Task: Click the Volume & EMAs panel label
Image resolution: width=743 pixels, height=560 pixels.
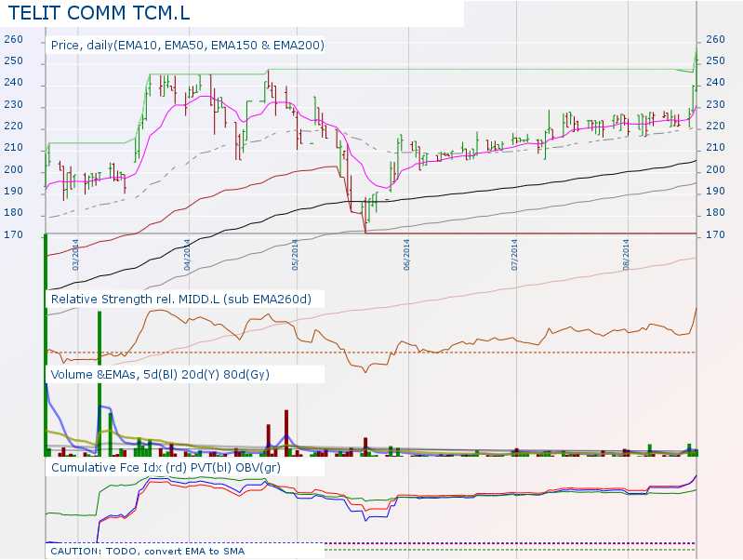Action: point(160,374)
